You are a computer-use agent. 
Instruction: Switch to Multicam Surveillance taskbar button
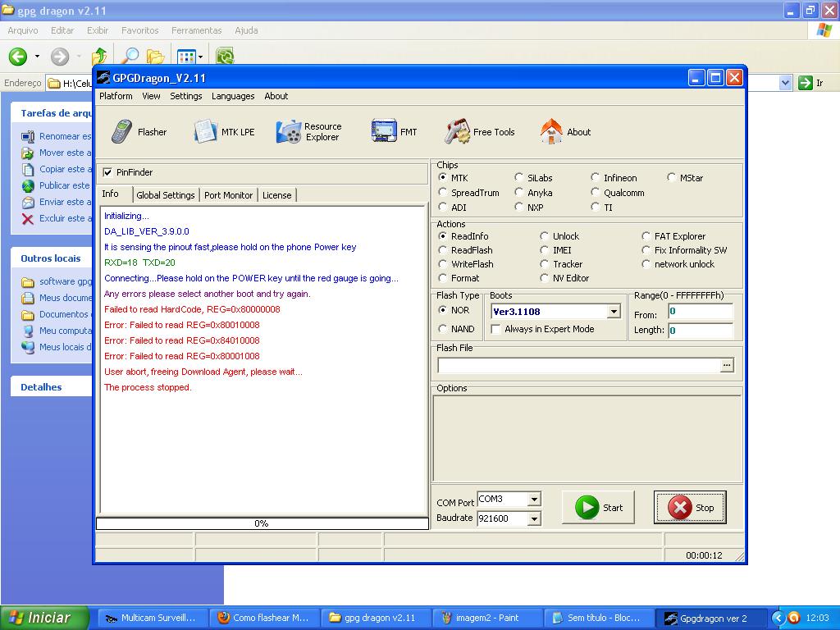[153, 618]
